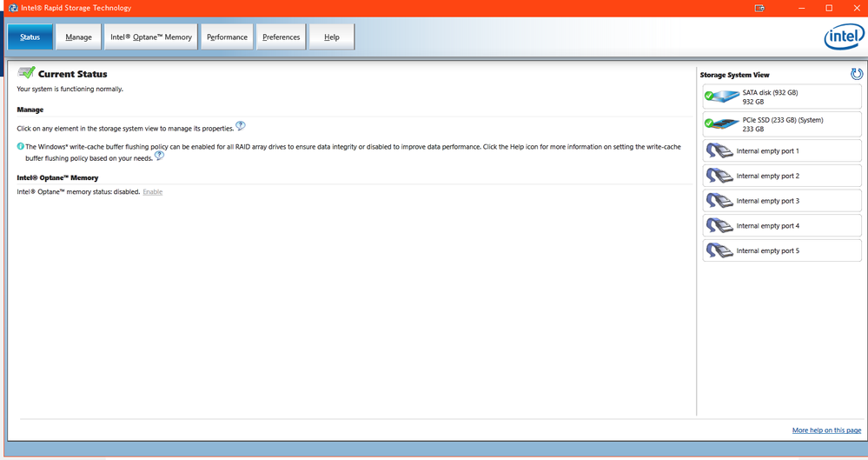868x460 pixels.
Task: Open the Preferences tab
Action: pyautogui.click(x=282, y=37)
